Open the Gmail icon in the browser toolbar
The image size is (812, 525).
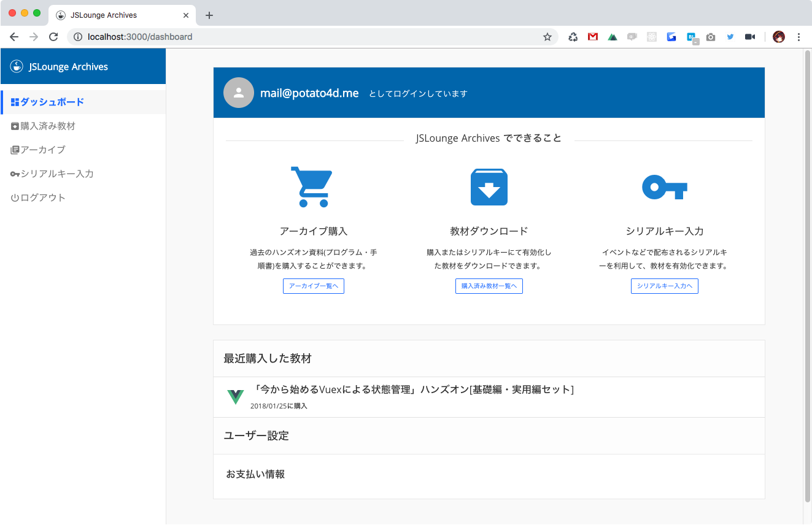(x=592, y=37)
